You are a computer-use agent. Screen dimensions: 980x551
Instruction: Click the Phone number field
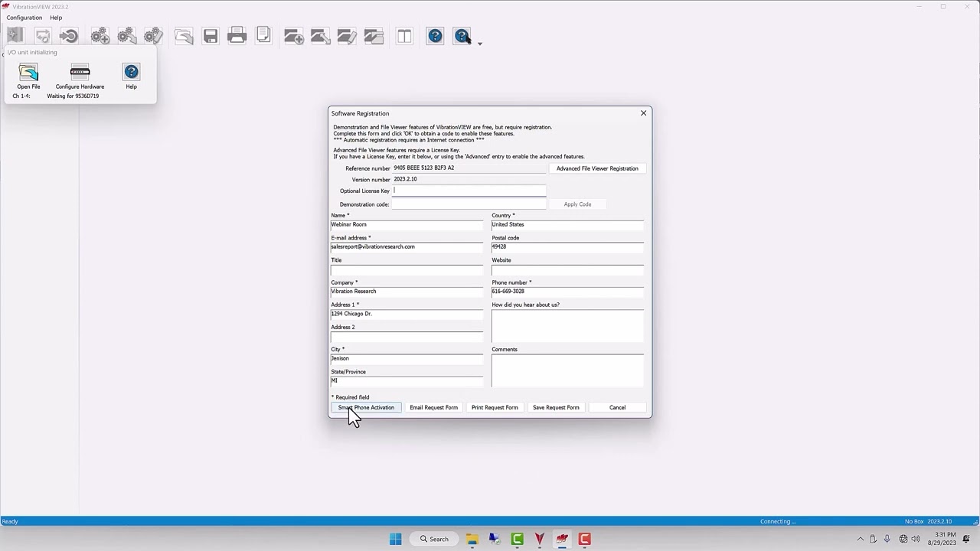(567, 291)
